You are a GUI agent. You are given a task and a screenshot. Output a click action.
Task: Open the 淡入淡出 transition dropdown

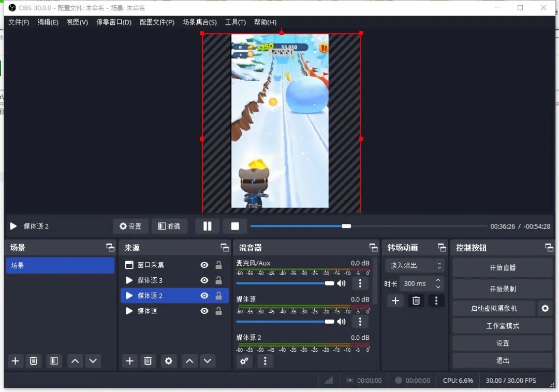click(415, 266)
